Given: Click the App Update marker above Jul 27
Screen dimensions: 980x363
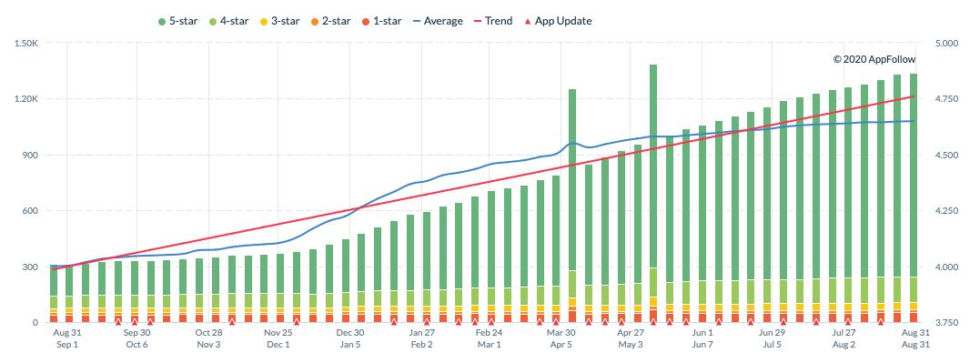Looking at the screenshot, I should 848,322.
